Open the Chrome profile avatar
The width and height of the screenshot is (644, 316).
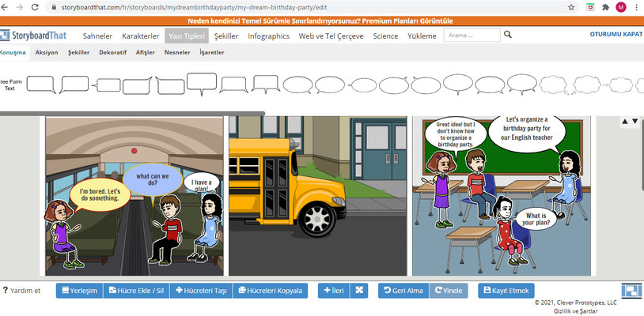(x=621, y=7)
